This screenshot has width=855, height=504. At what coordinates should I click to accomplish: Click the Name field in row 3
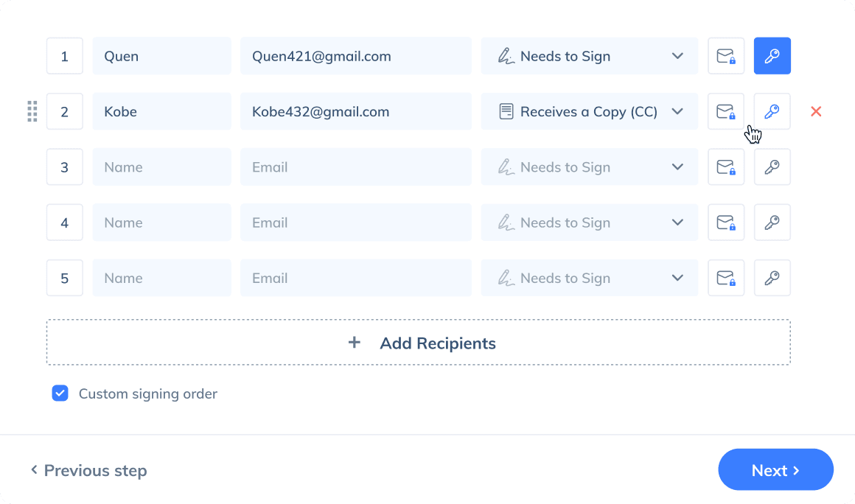tap(161, 167)
